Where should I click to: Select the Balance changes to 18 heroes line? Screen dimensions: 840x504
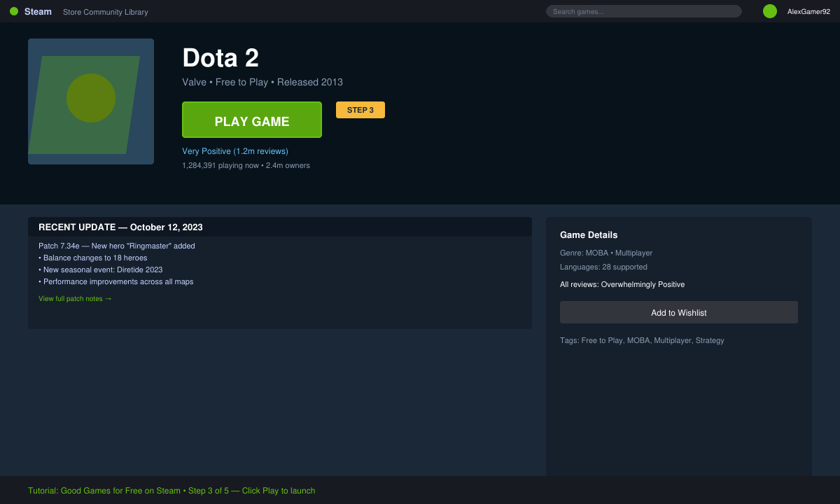pos(93,258)
